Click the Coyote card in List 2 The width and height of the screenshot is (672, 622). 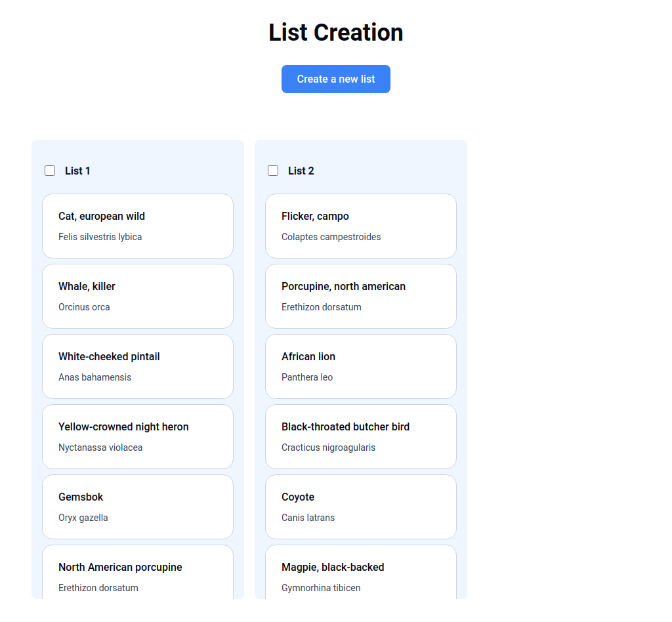point(360,507)
